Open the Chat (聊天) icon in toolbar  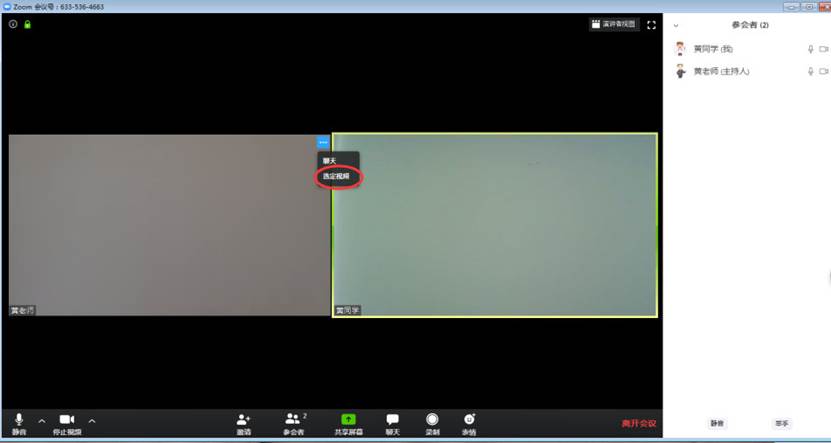(x=393, y=420)
